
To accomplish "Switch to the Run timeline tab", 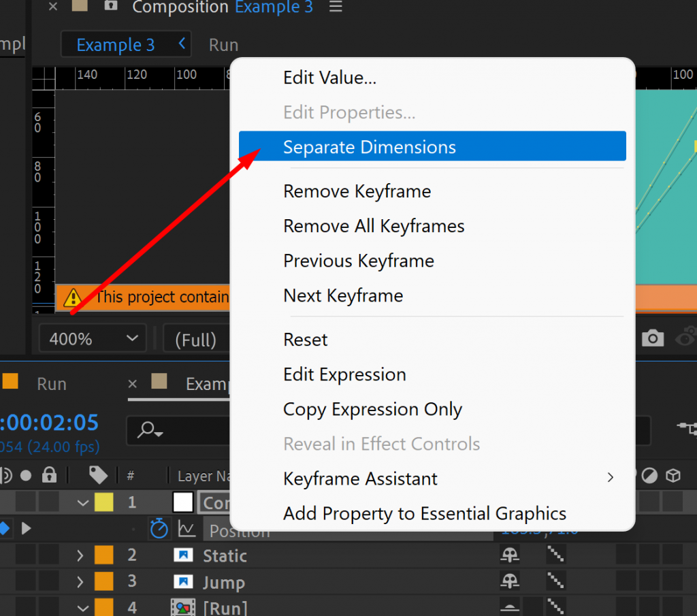I will coord(51,384).
